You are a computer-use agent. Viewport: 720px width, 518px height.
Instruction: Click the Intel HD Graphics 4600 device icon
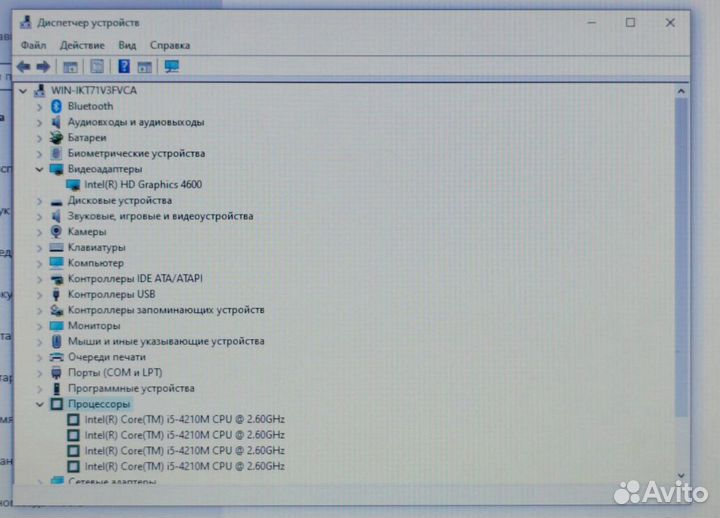pyautogui.click(x=73, y=185)
